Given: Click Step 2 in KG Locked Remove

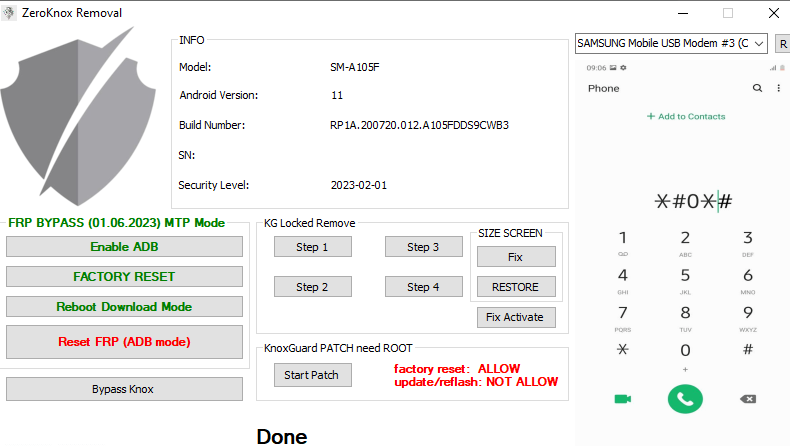Looking at the screenshot, I should (x=312, y=287).
